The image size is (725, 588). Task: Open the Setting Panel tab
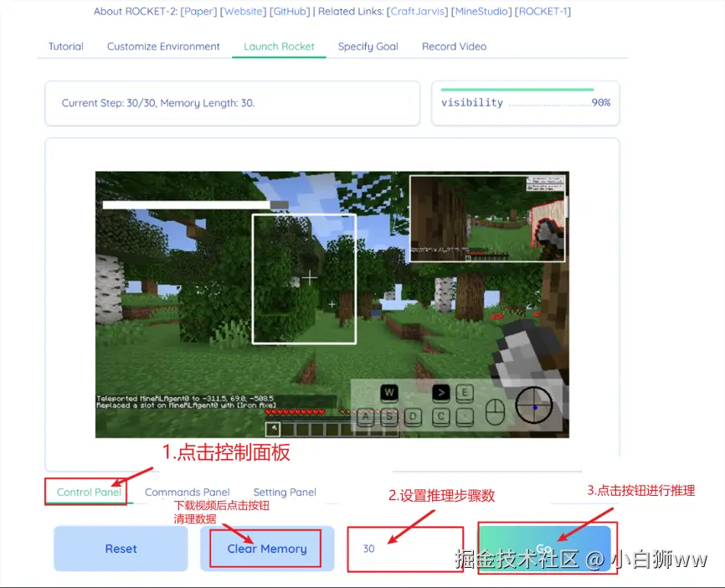(285, 493)
